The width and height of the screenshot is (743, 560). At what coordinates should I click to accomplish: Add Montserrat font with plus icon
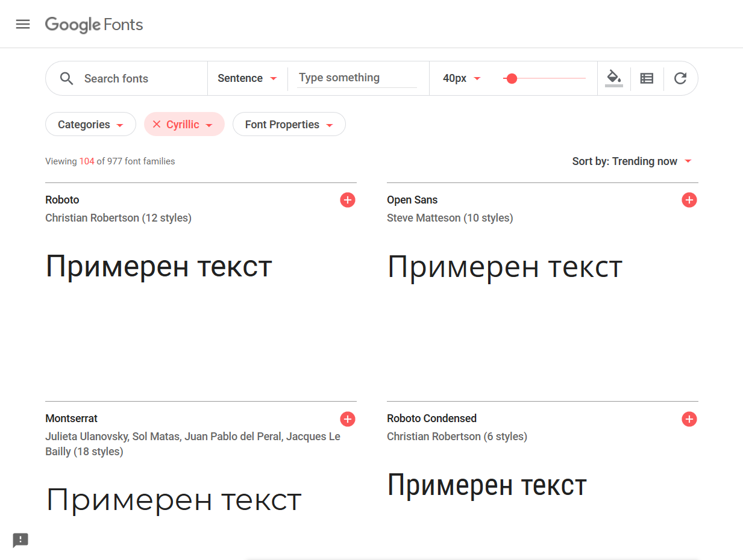point(348,419)
